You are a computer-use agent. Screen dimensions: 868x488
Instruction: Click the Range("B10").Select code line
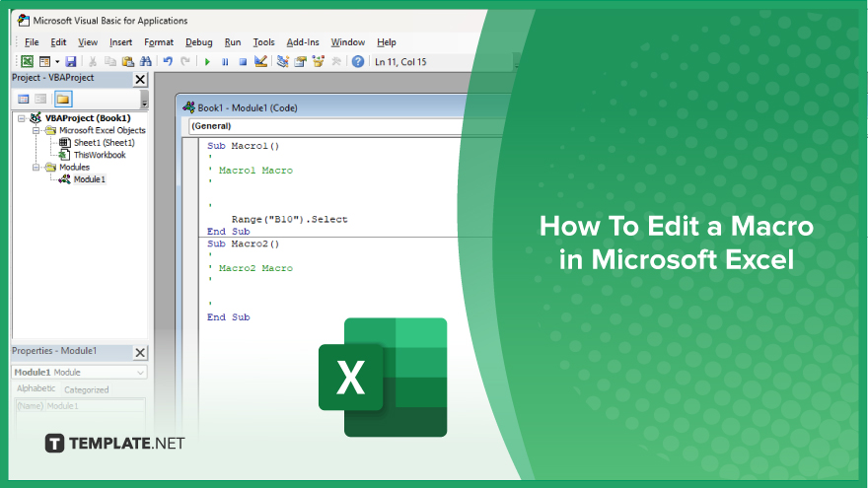(x=290, y=219)
